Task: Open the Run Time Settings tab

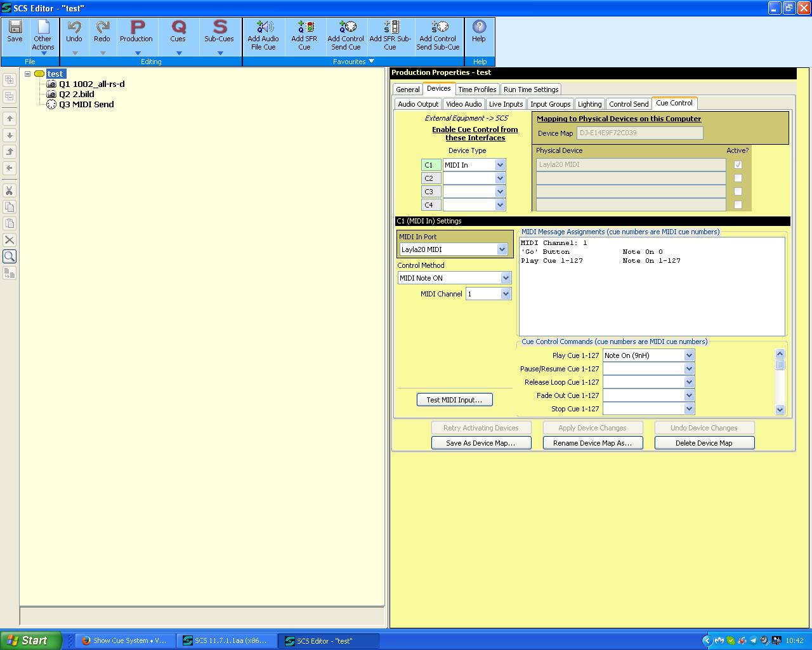Action: 531,90
